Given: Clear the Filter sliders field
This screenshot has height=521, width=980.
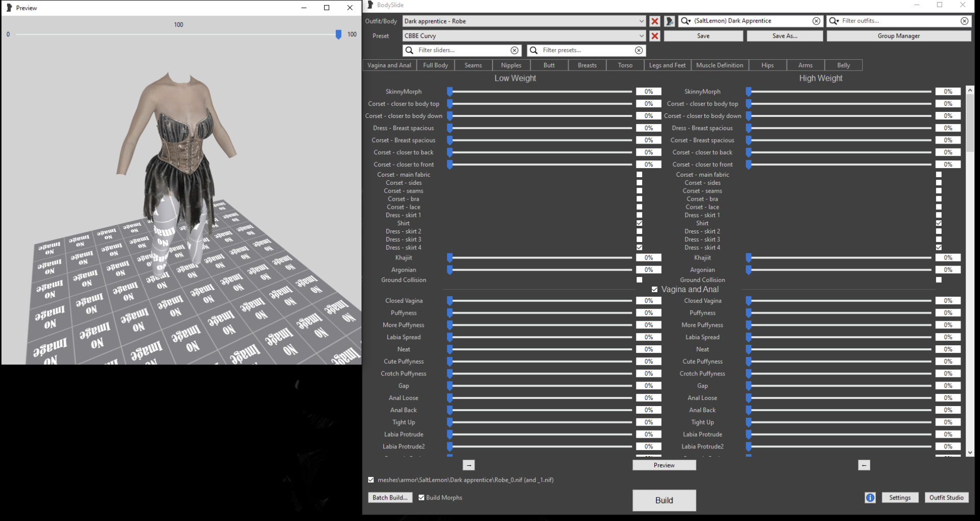Looking at the screenshot, I should tap(514, 50).
